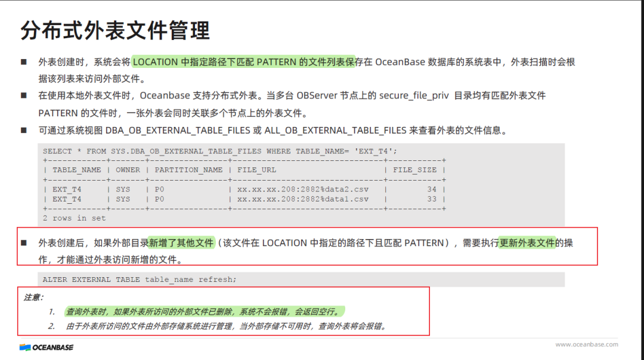
Task: Click the FILE_SIZE column header
Action: tap(414, 170)
